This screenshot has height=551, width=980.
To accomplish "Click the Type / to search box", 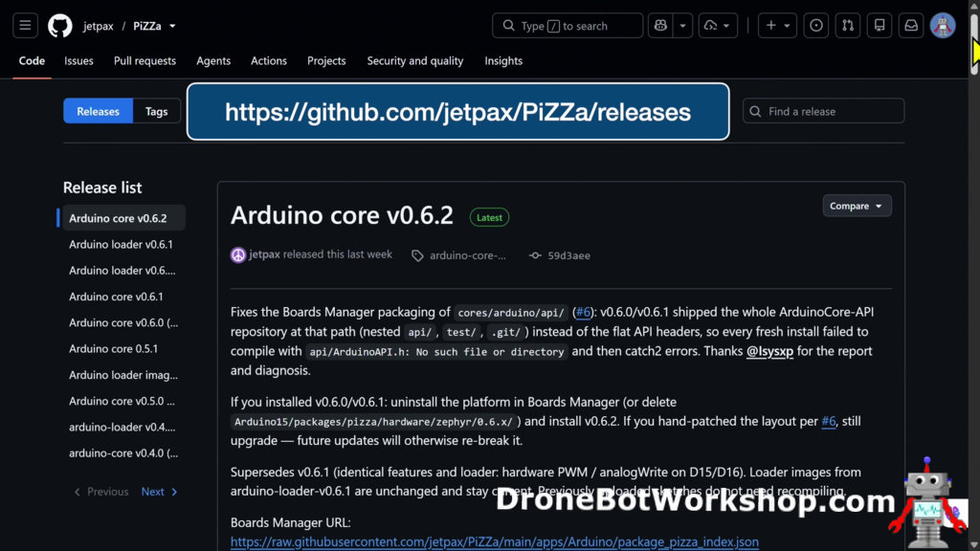I will pos(568,26).
